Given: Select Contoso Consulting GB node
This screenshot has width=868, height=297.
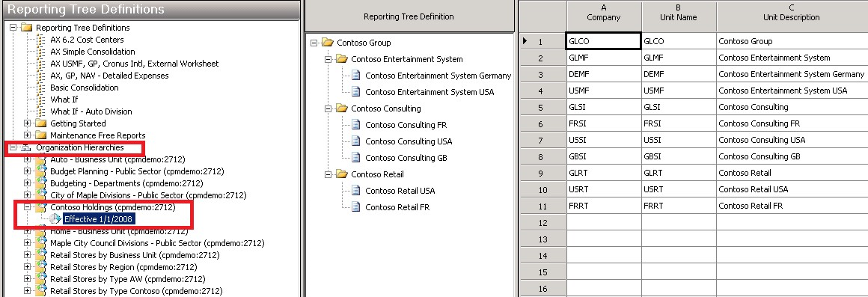Looking at the screenshot, I should tap(406, 158).
